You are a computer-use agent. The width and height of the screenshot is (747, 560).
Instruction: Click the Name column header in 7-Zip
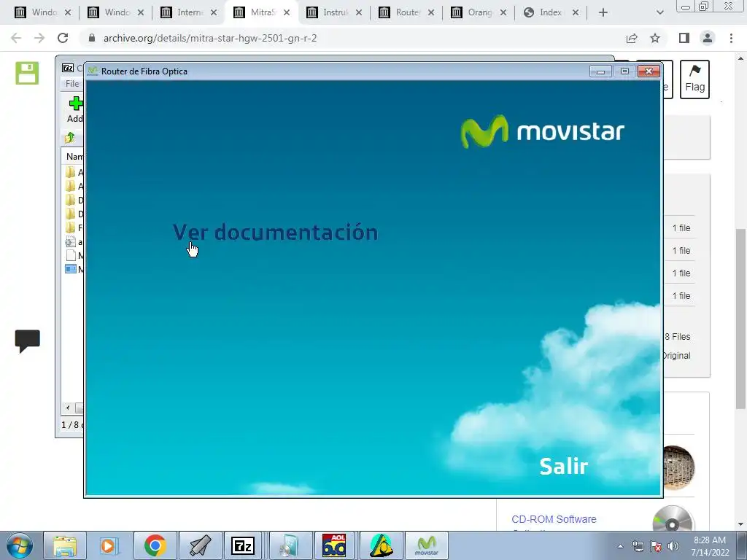coord(74,156)
